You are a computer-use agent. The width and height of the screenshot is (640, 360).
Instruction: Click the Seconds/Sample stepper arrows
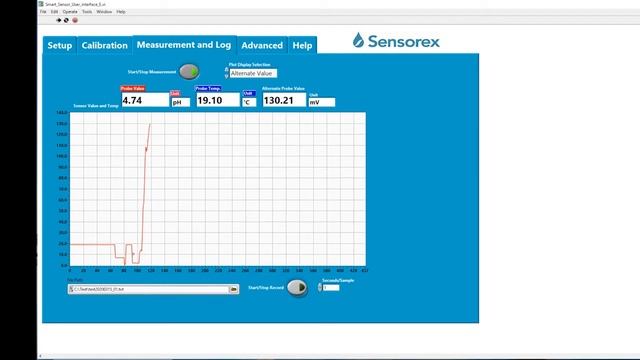320,287
